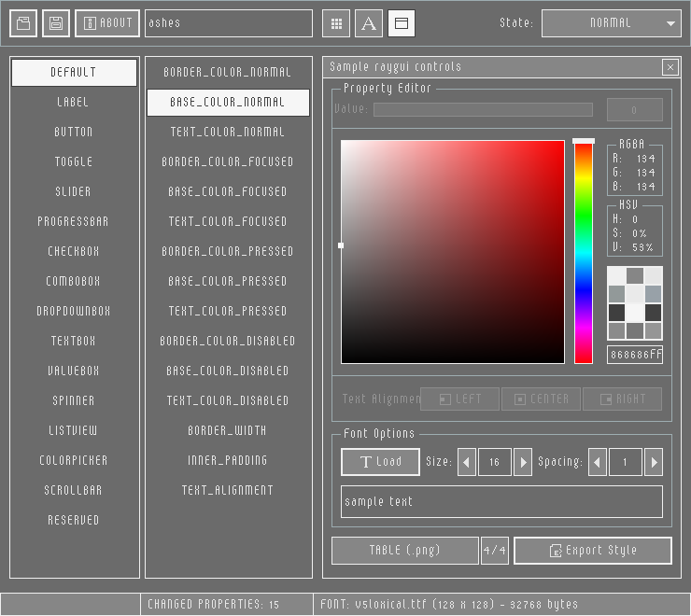Open the TABLE (.png) export format combo box
The image size is (691, 616).
click(404, 551)
